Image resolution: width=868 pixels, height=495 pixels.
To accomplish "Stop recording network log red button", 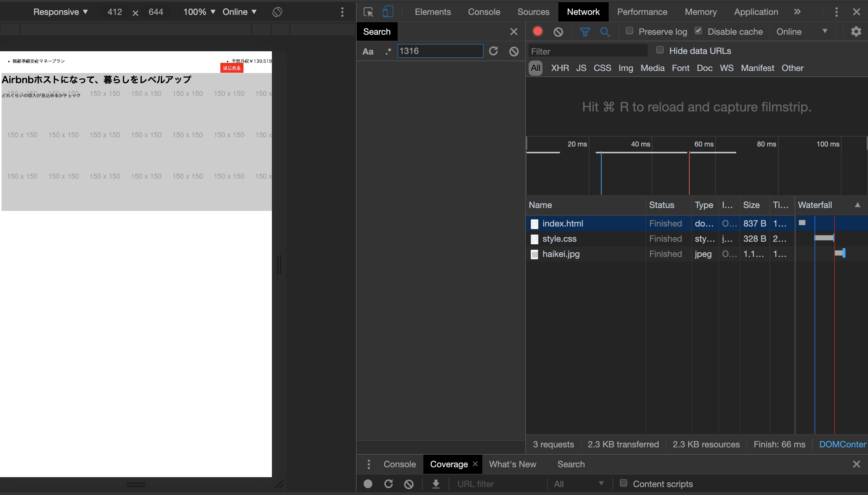I will pyautogui.click(x=538, y=32).
